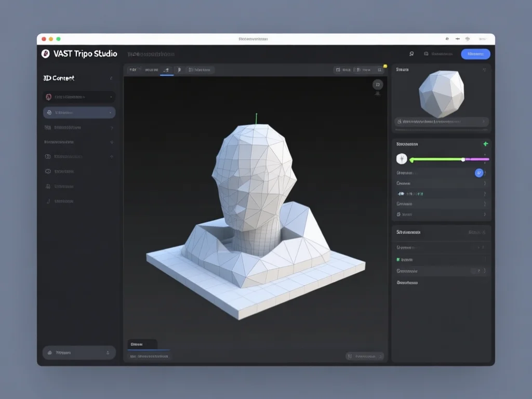
Task: Collapse the 3D Content sidebar section
Action: tap(111, 78)
